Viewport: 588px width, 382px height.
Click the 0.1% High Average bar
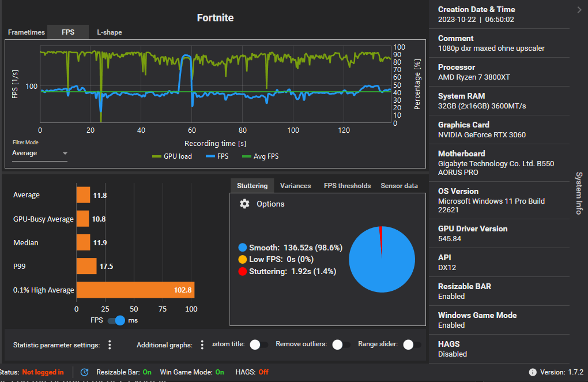coord(135,290)
